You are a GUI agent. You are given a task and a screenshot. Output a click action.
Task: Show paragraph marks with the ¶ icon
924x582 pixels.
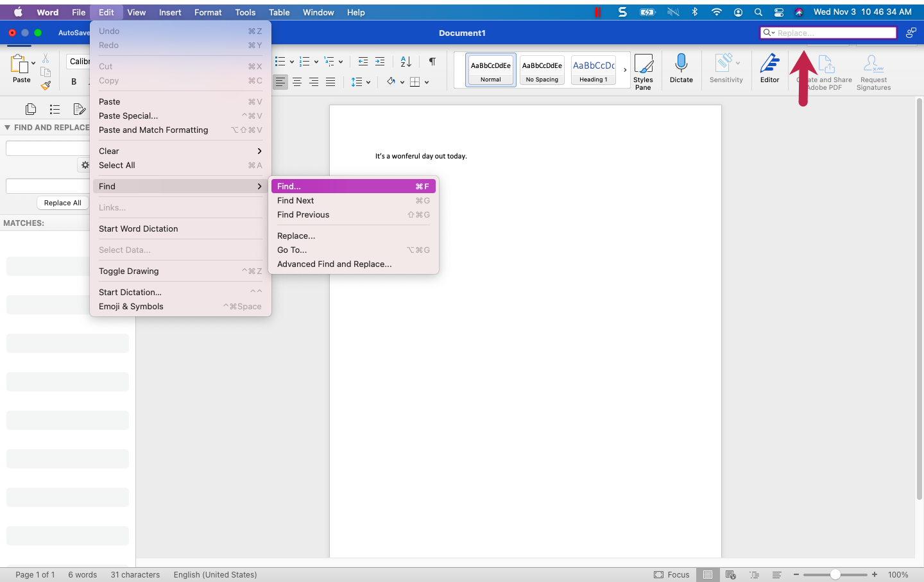tap(432, 62)
